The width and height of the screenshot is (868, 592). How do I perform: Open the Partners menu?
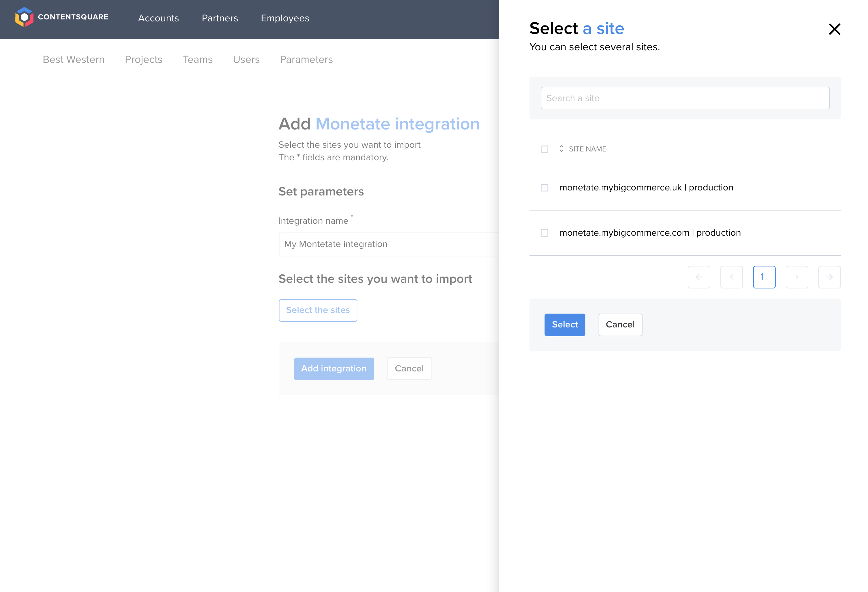[x=220, y=18]
